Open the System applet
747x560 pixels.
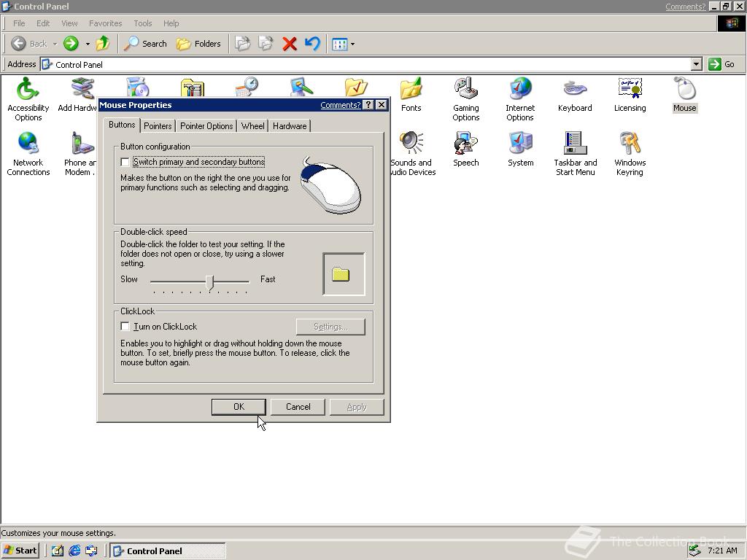pos(520,149)
